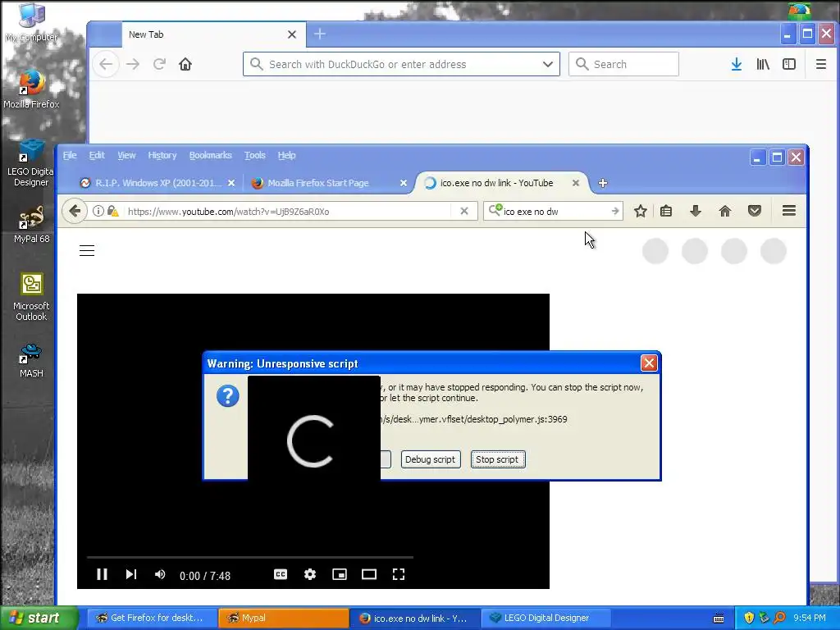The height and width of the screenshot is (630, 840).
Task: Skip to the next video
Action: tap(131, 574)
